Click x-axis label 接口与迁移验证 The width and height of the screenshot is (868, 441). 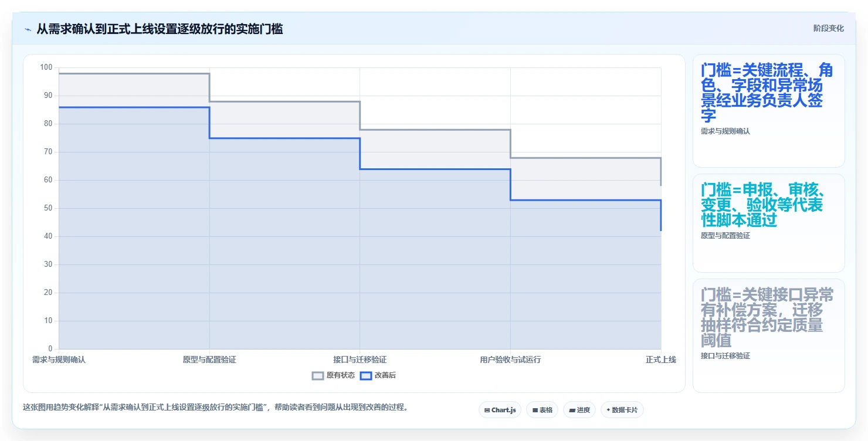[360, 359]
